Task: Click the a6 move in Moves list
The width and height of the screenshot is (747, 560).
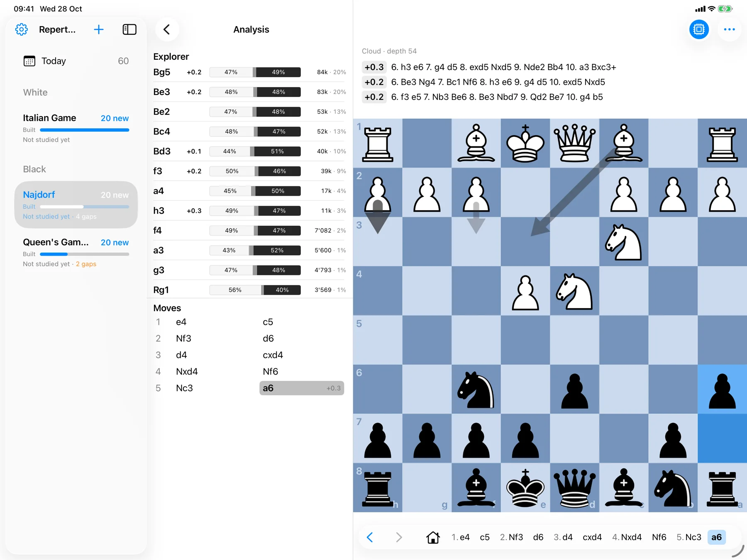Action: [x=302, y=388]
